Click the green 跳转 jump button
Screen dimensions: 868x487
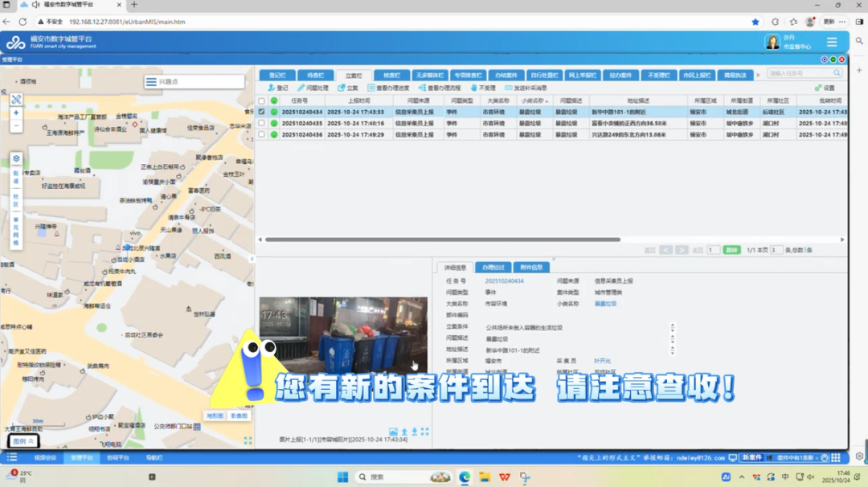[x=731, y=250]
